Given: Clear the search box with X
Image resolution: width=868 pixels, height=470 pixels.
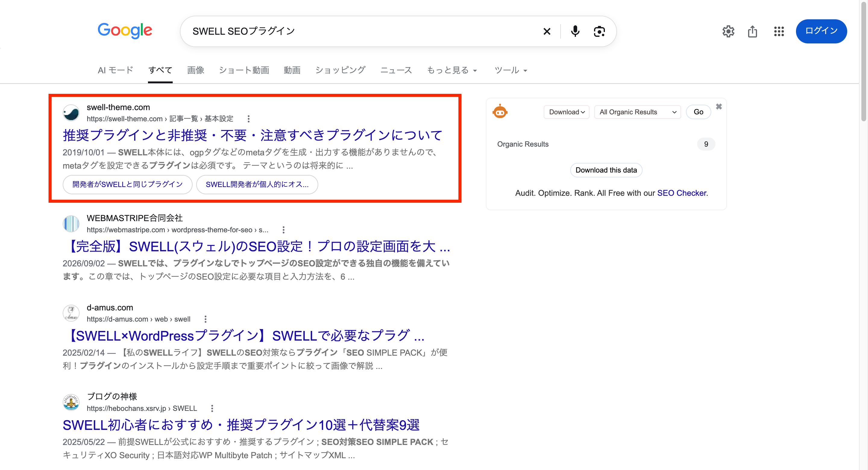Looking at the screenshot, I should coord(546,31).
